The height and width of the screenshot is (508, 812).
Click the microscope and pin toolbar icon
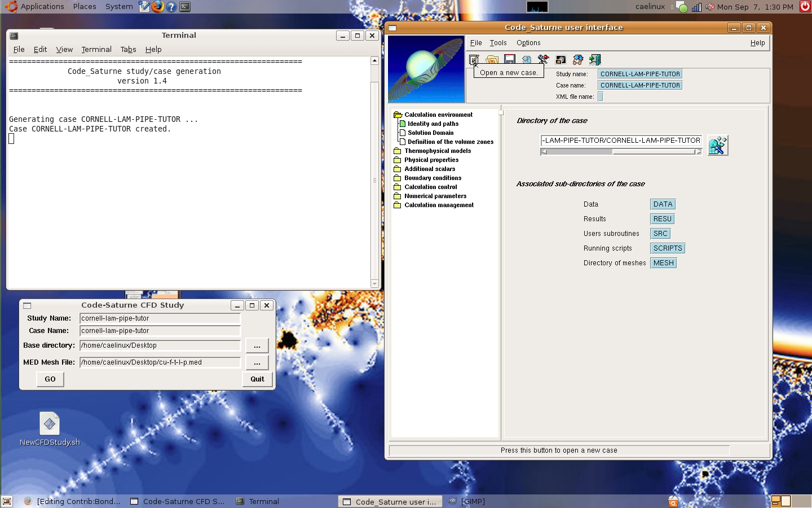pyautogui.click(x=543, y=59)
